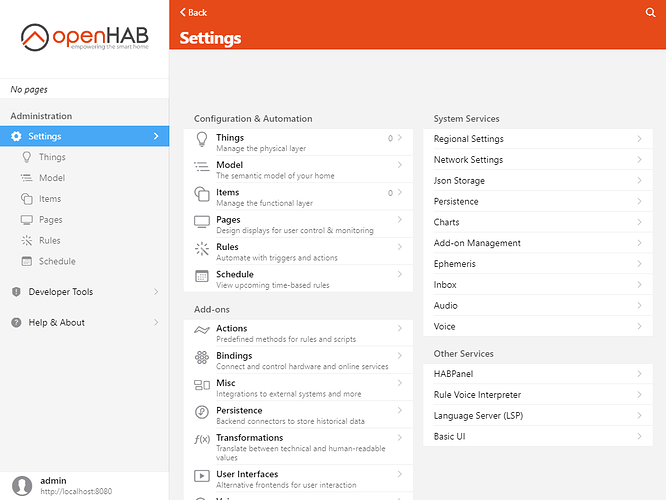Click the Schedule calendar icon in sidebar
This screenshot has height=500, width=666.
(28, 262)
